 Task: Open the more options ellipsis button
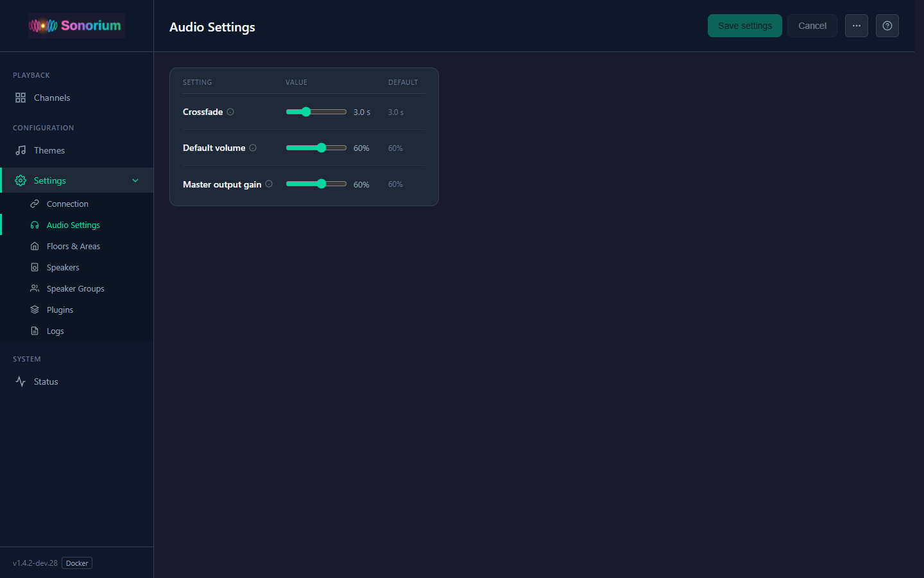(857, 26)
